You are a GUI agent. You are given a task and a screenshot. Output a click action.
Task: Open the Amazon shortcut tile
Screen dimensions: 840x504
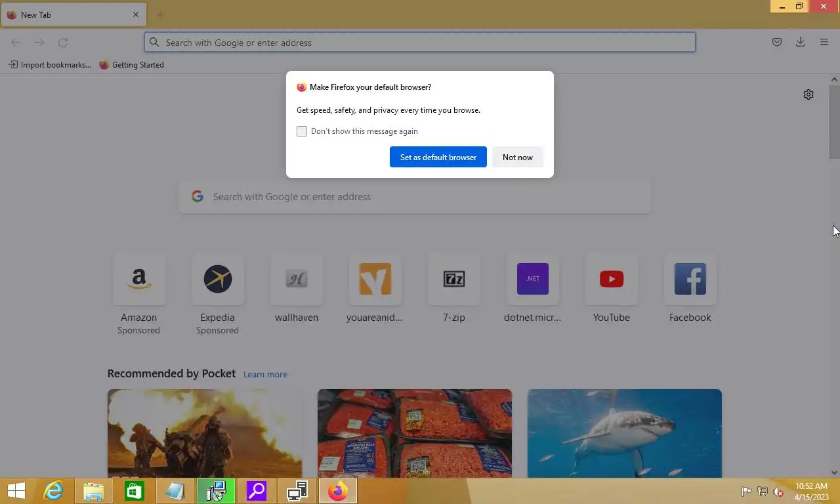coord(138,279)
